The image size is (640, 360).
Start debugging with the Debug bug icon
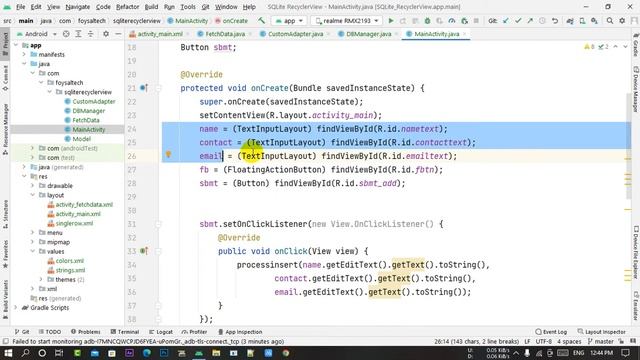point(427,20)
